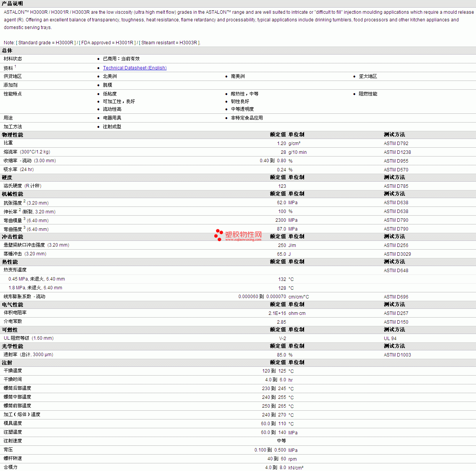Image resolution: width=476 pixels, height=471 pixels.
Task: Click the 流动性高 feature entry
Action: pyautogui.click(x=112, y=109)
